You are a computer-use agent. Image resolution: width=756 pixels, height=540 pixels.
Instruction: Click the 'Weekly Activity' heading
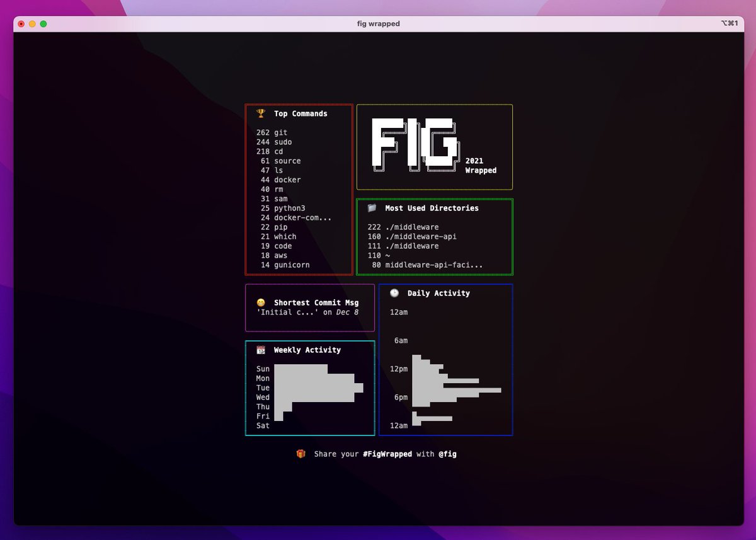coord(307,350)
